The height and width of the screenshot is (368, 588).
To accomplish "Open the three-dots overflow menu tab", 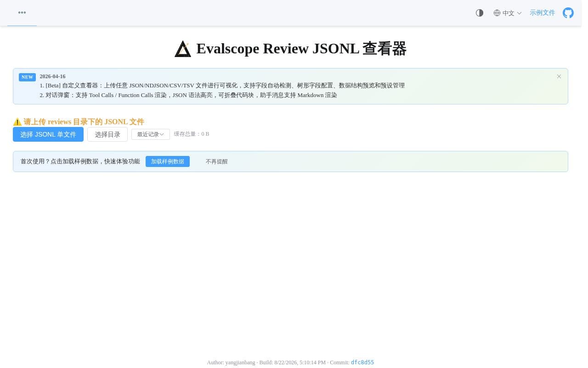I will click(x=22, y=13).
